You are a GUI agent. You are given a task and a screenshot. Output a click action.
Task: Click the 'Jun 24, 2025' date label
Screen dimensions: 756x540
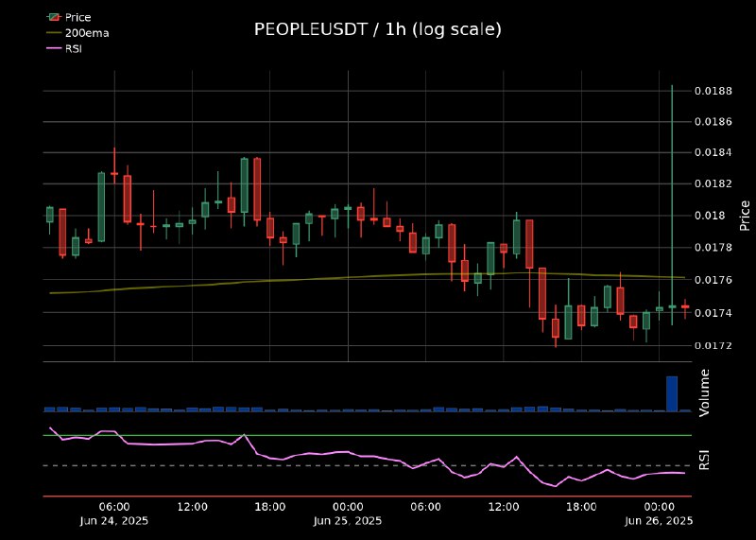[114, 521]
